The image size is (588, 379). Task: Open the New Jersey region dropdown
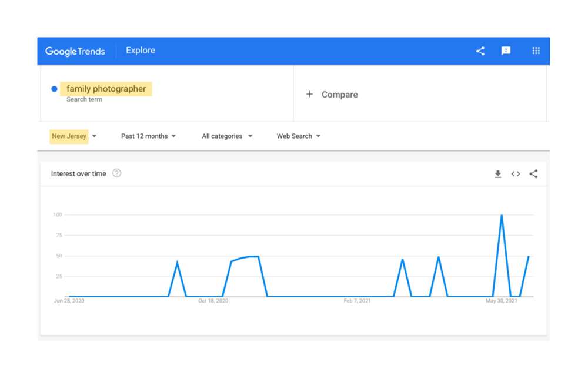click(x=73, y=136)
